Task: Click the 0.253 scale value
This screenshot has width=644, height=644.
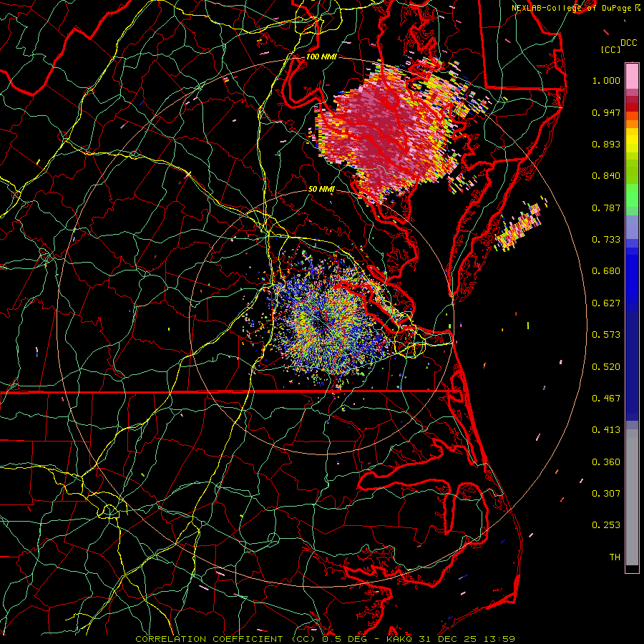Action: 606,525
